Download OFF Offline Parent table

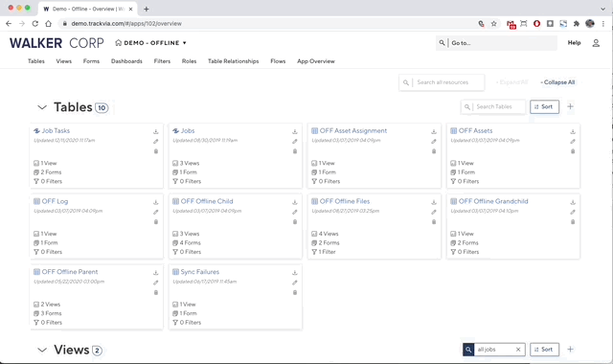click(155, 273)
